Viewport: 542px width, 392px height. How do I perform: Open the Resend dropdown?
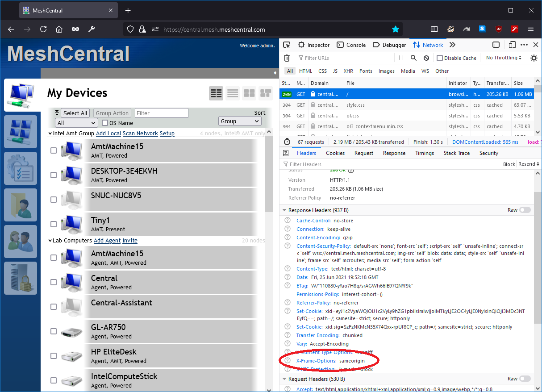pos(529,164)
